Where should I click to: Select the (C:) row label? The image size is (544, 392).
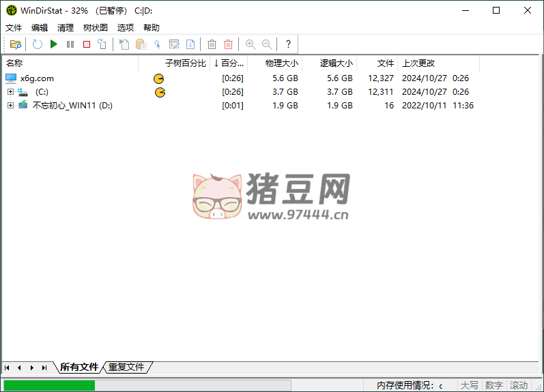pos(42,92)
